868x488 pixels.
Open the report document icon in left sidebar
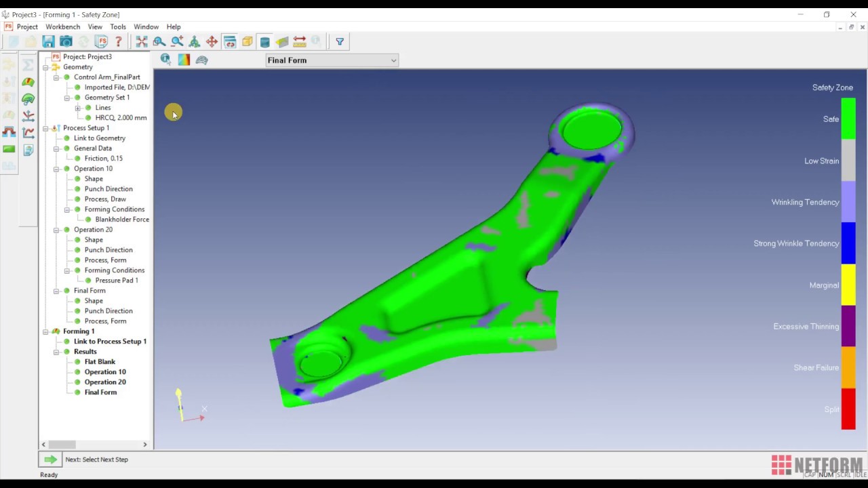point(28,150)
